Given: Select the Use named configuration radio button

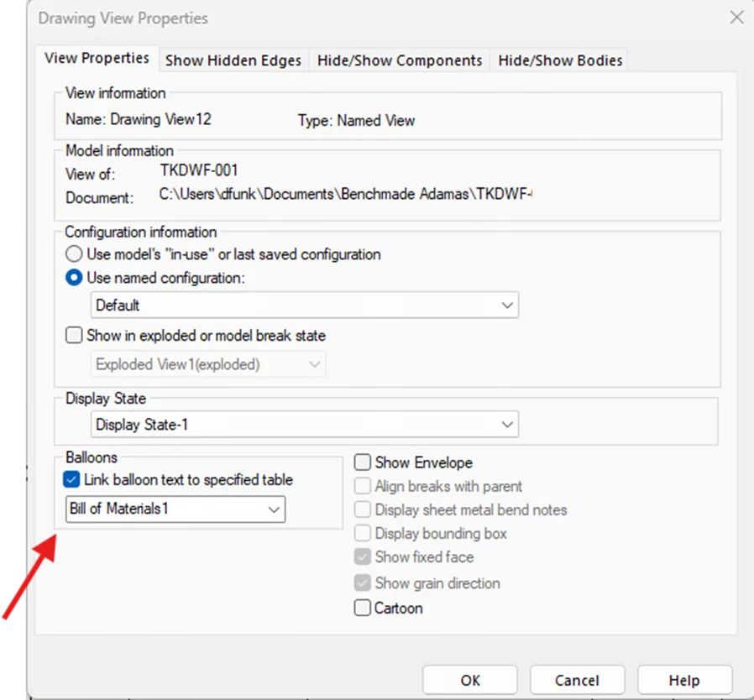Looking at the screenshot, I should [74, 277].
